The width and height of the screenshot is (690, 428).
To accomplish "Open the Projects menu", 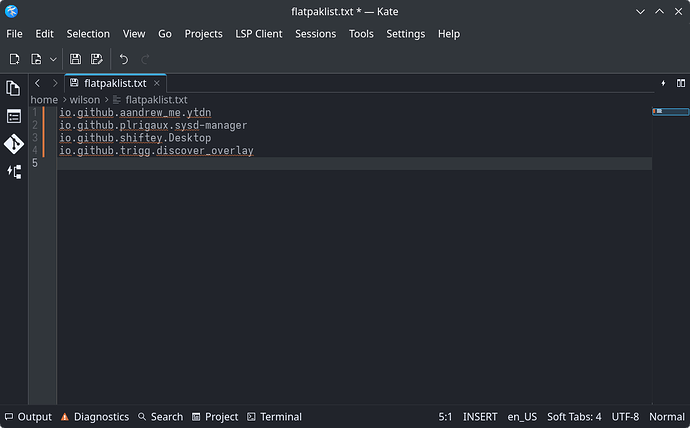I will point(203,34).
